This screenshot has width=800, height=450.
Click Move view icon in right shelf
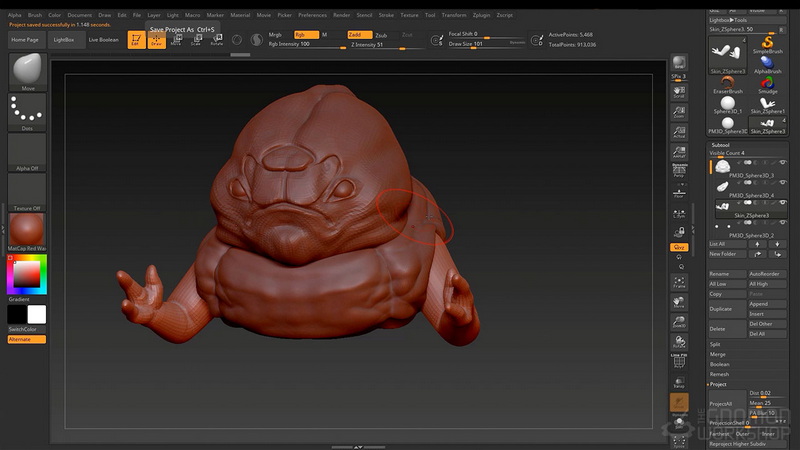click(x=679, y=302)
